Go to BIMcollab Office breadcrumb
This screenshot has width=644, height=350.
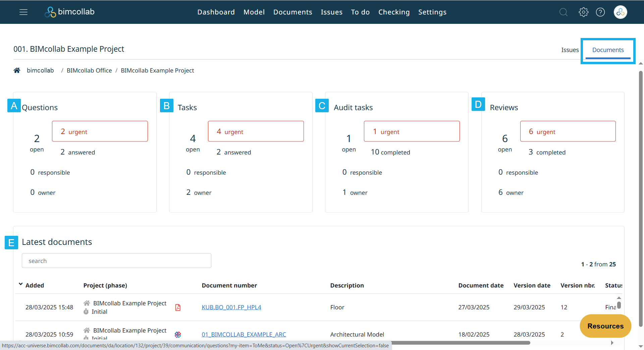89,70
